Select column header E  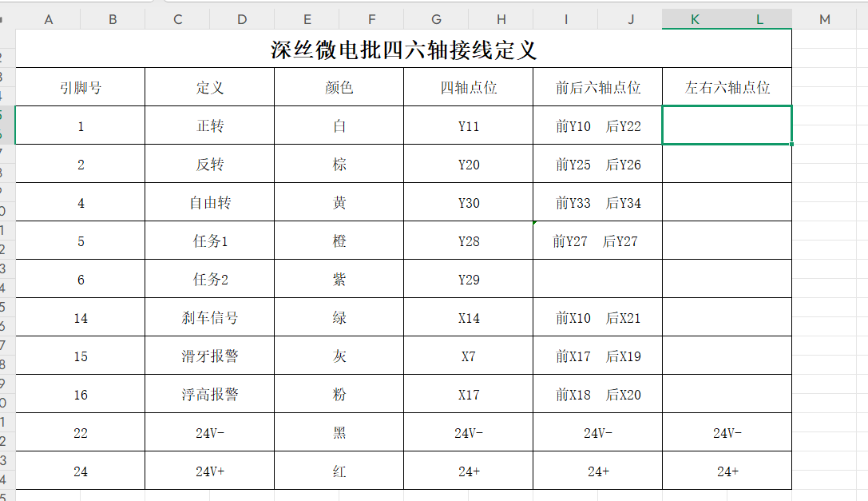click(x=307, y=19)
